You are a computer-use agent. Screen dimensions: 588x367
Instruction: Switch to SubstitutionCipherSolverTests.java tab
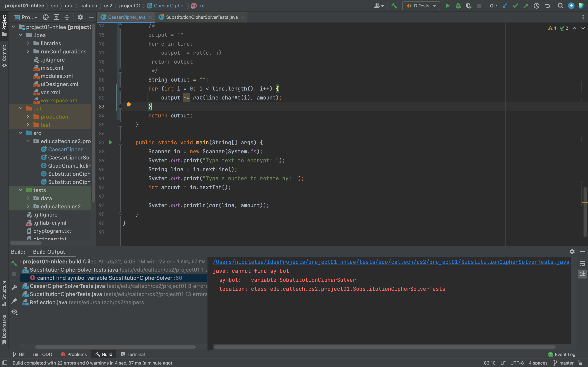pyautogui.click(x=202, y=17)
